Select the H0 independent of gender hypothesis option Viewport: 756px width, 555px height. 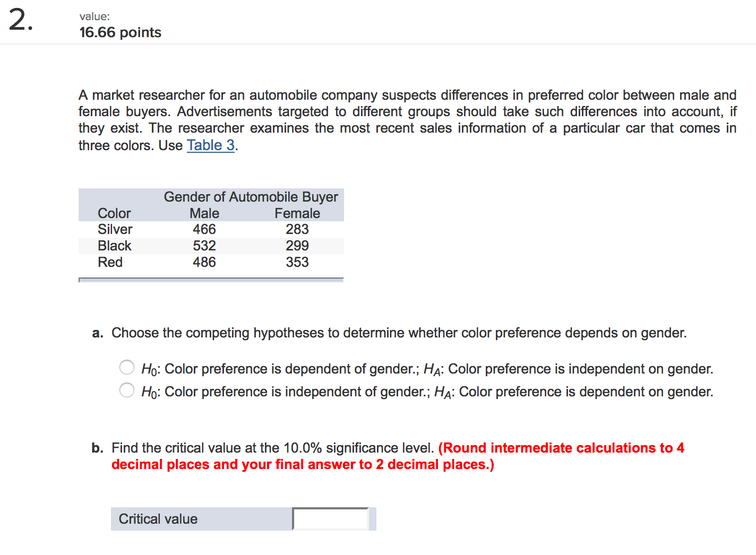(127, 390)
